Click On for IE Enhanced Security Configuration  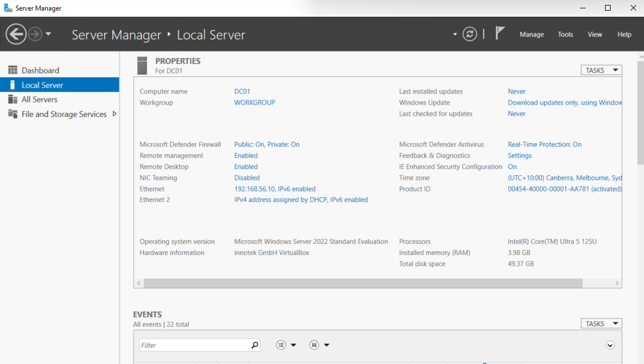pos(512,166)
